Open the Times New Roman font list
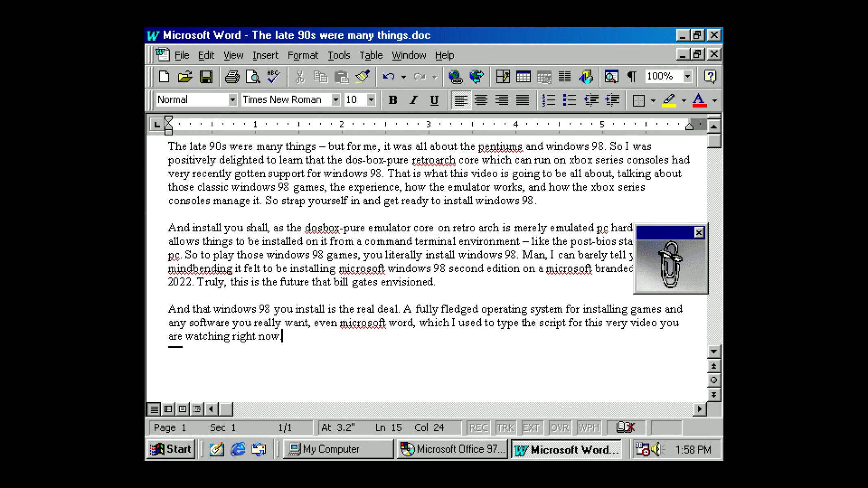This screenshot has width=868, height=488. pos(335,100)
